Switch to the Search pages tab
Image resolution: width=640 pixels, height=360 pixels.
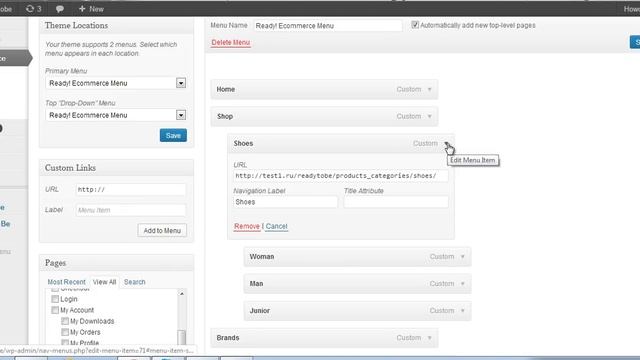[x=135, y=282]
